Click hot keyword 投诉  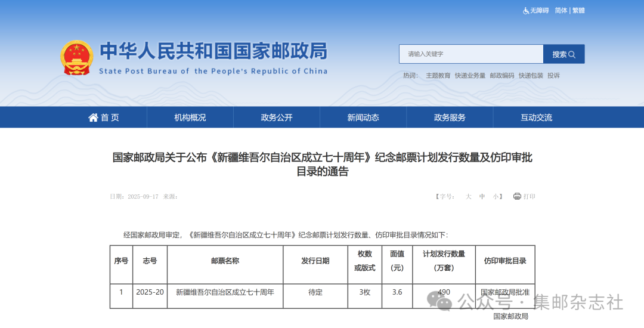tap(553, 76)
